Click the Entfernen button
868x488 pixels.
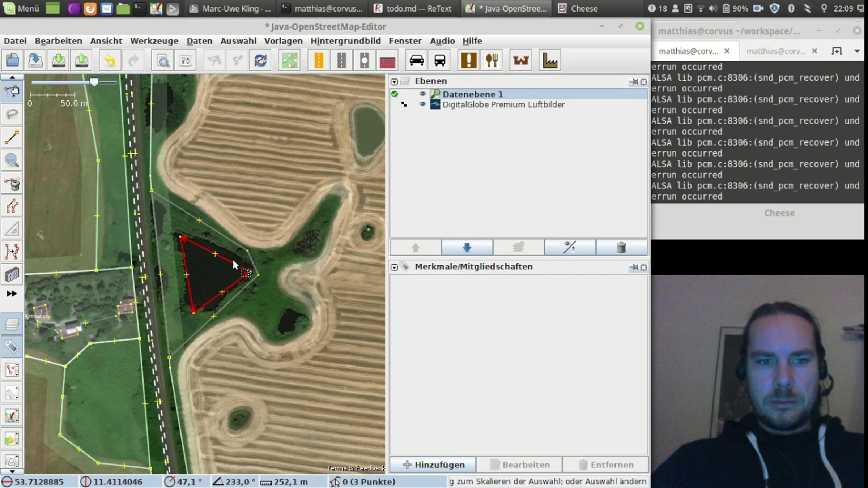coord(606,465)
